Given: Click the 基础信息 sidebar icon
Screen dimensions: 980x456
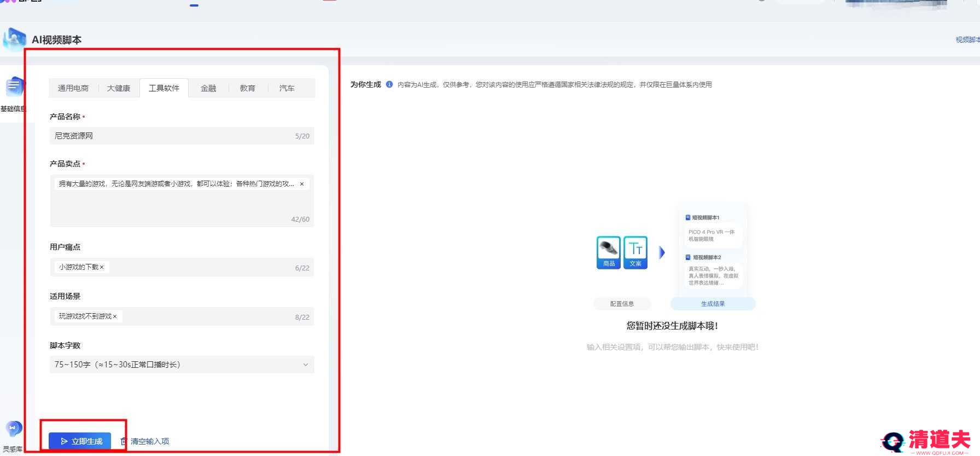Looking at the screenshot, I should pyautogui.click(x=14, y=88).
